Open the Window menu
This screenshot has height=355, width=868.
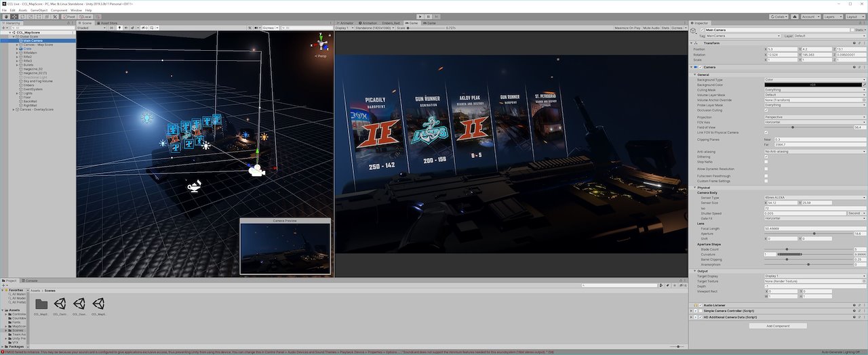(76, 10)
